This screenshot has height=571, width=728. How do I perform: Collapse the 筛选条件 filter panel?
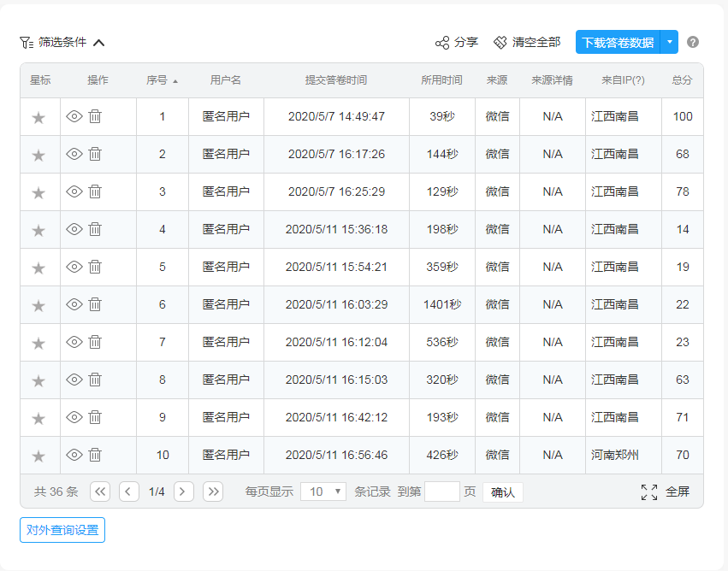(x=98, y=43)
